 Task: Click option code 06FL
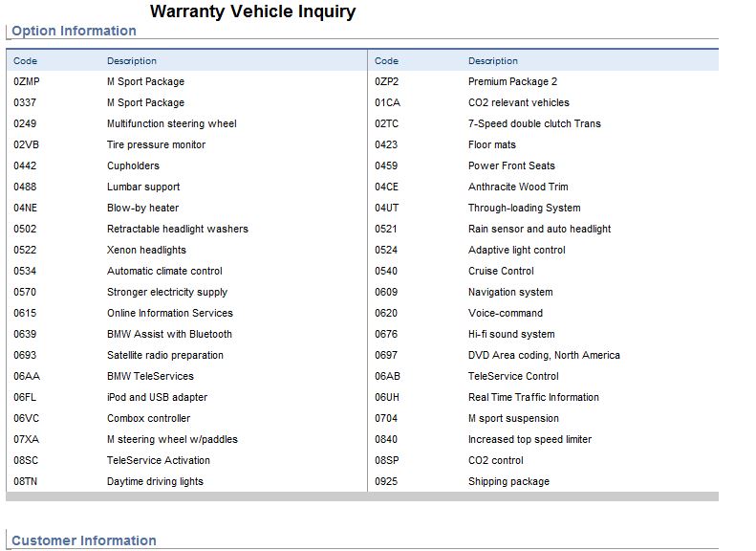(x=25, y=398)
